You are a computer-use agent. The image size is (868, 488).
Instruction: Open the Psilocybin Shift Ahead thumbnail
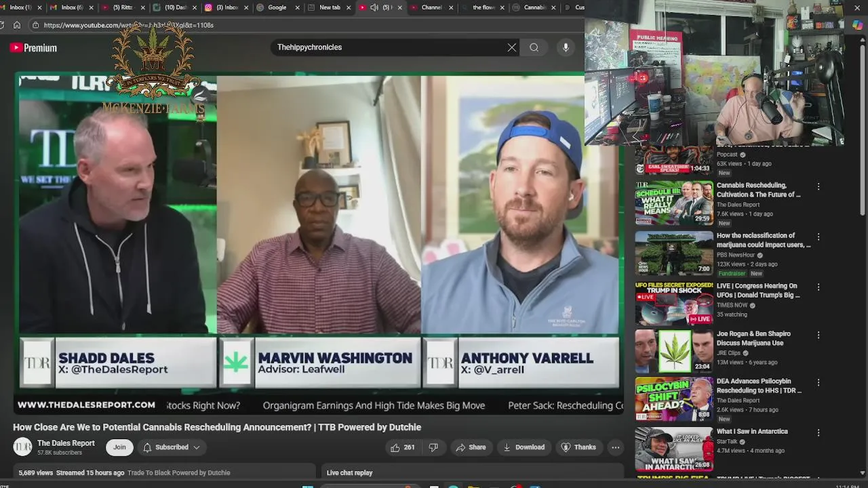[674, 399]
